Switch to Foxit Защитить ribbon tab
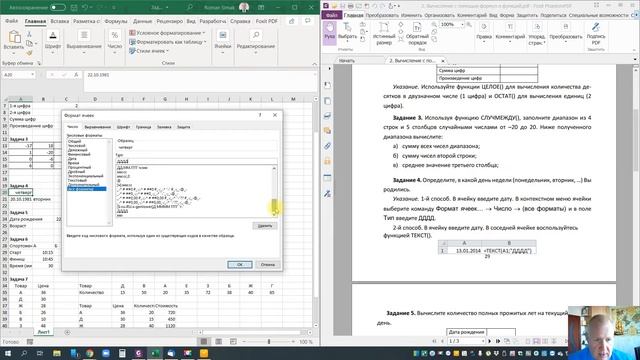Image resolution: width=640 pixels, height=360 pixels. point(527,15)
